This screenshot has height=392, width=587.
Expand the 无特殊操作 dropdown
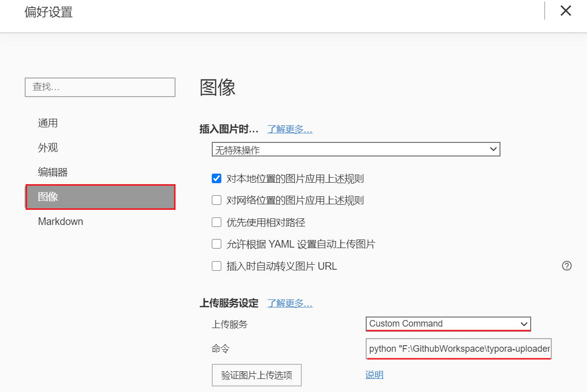(356, 149)
